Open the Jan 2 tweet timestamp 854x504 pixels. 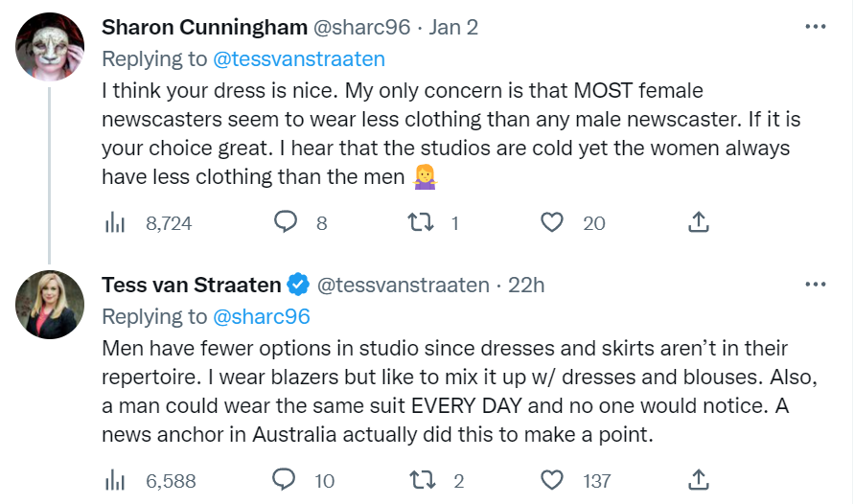453,27
